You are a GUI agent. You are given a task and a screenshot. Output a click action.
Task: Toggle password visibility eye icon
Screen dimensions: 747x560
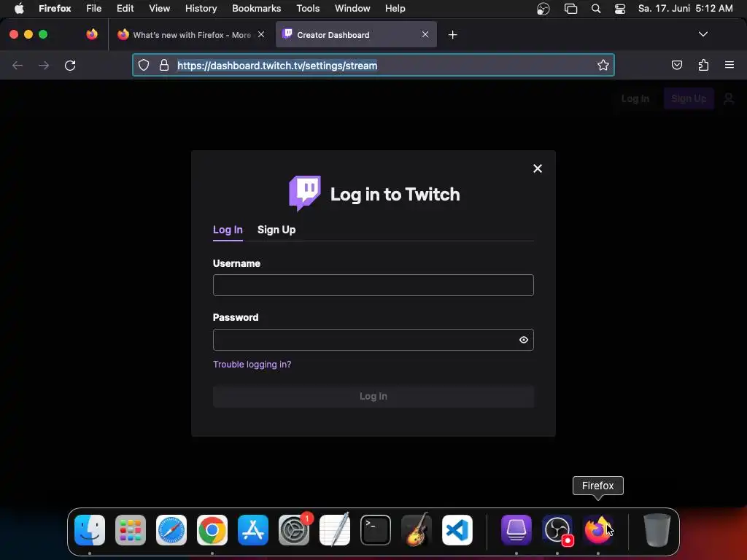pos(524,340)
